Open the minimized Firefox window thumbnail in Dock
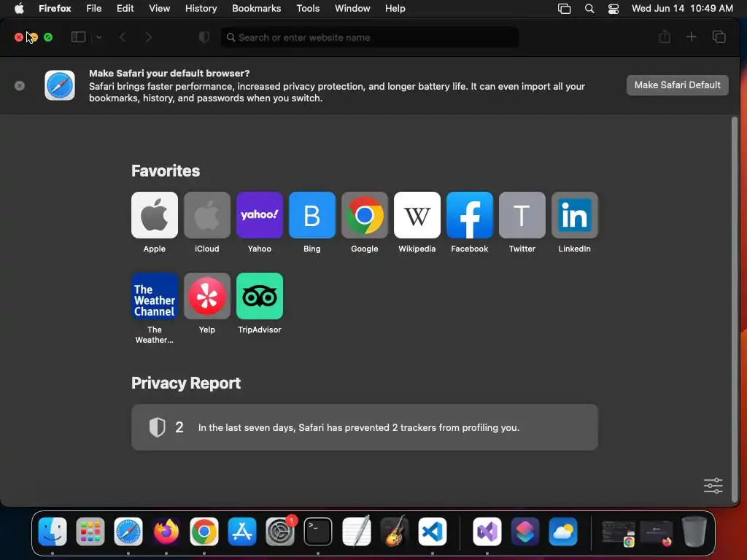Image resolution: width=747 pixels, height=560 pixels. pos(656,532)
